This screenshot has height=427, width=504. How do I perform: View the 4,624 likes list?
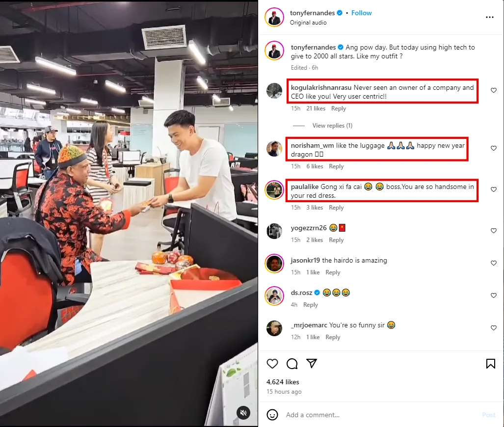[x=283, y=382]
